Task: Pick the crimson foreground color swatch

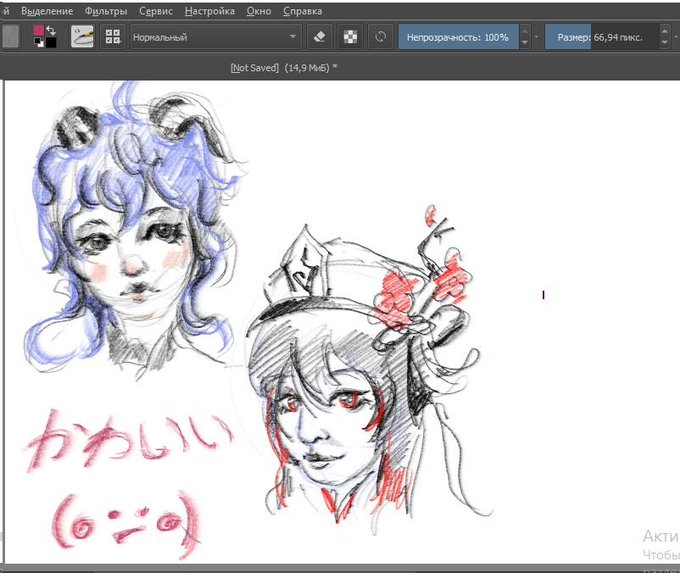Action: (x=39, y=30)
